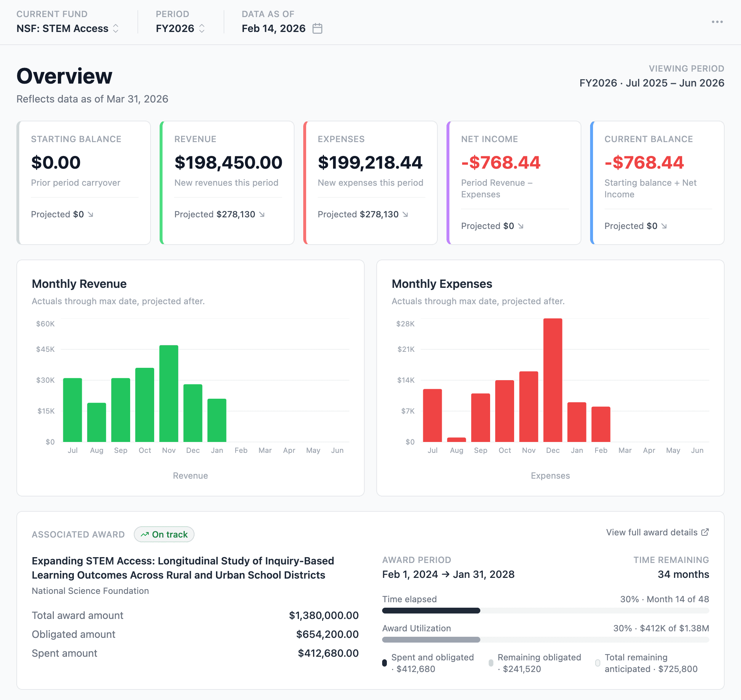Click the On track status badge
741x700 pixels.
(164, 534)
